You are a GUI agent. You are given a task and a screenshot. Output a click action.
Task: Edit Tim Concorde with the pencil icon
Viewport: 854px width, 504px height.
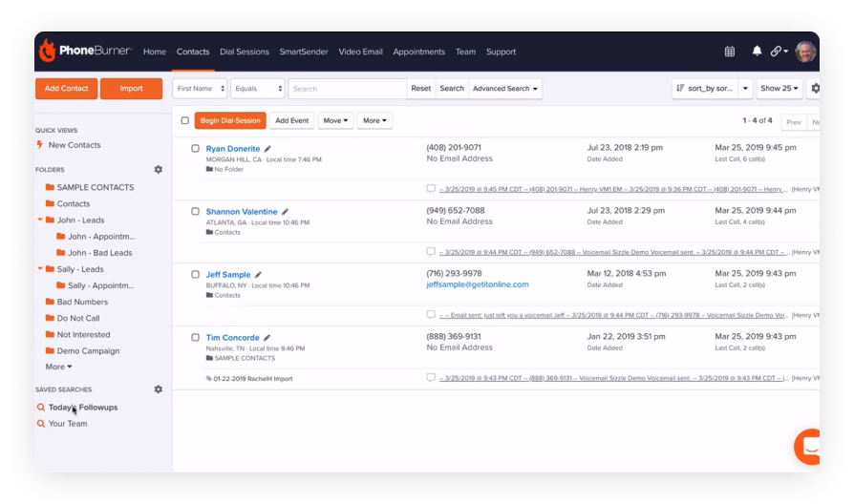click(x=267, y=338)
